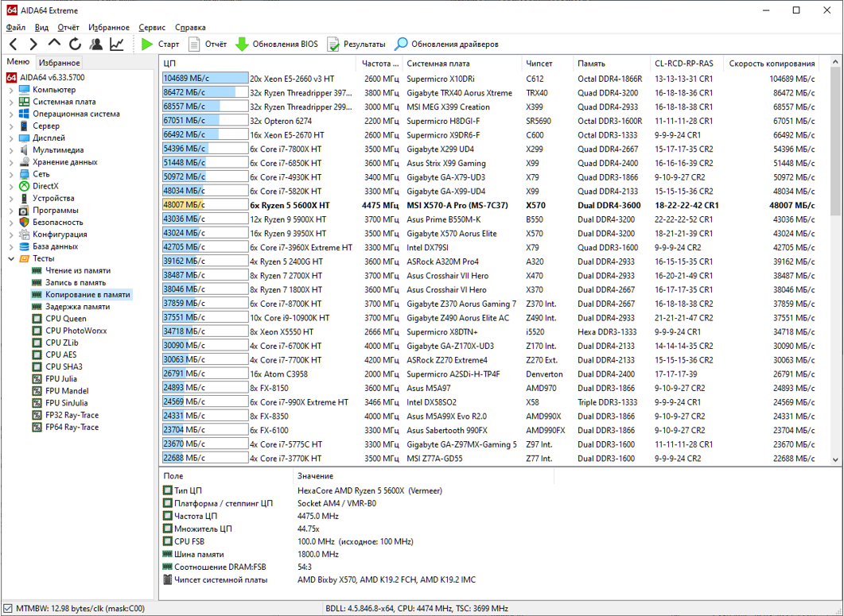Open the CPU Queen benchmark

pos(66,319)
